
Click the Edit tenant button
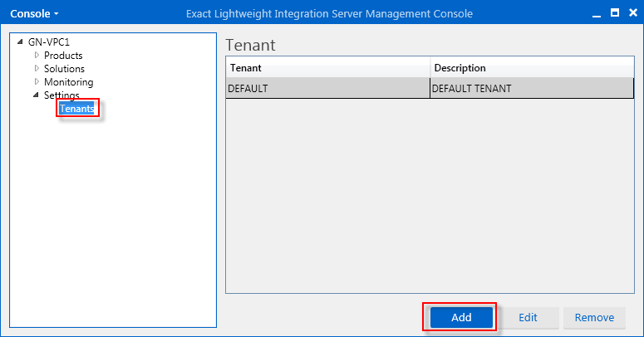pyautogui.click(x=528, y=317)
